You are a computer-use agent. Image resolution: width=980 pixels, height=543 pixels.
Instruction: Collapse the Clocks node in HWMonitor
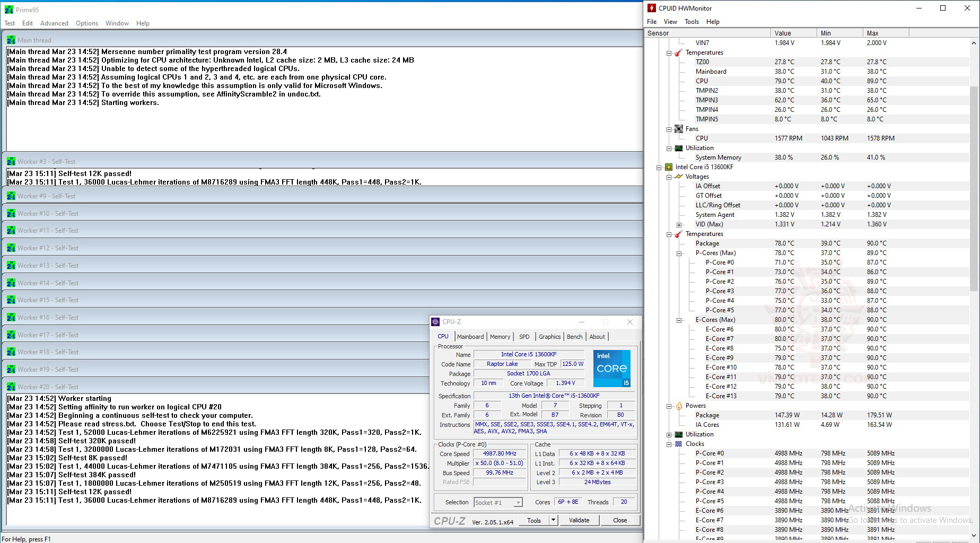[669, 444]
